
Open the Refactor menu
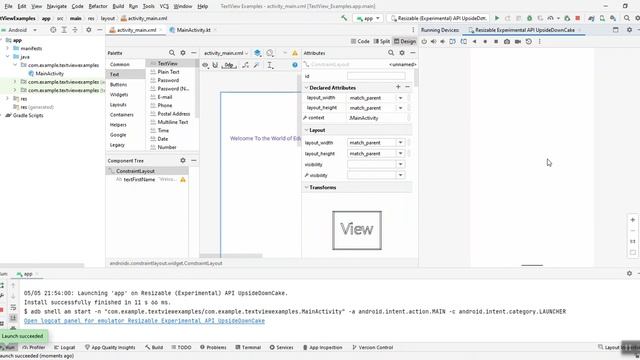(98, 7)
